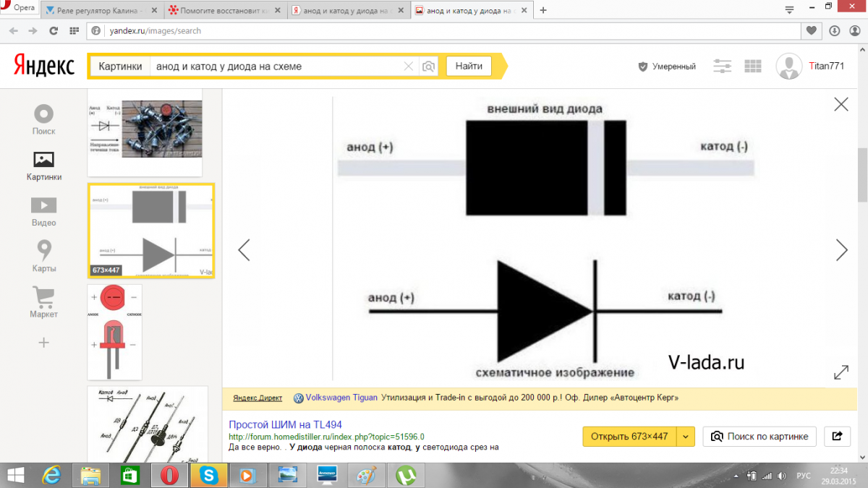Open Opera Speed Dial grid icon

pos(74,31)
